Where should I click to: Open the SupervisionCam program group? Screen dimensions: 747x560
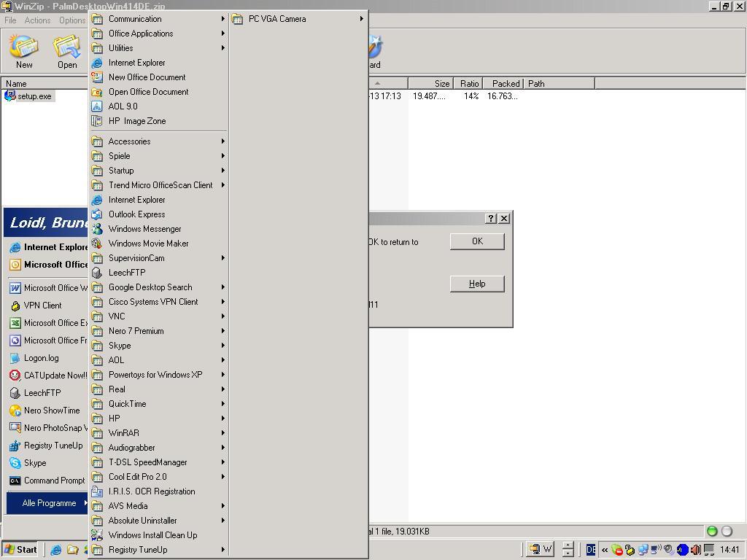[158, 258]
